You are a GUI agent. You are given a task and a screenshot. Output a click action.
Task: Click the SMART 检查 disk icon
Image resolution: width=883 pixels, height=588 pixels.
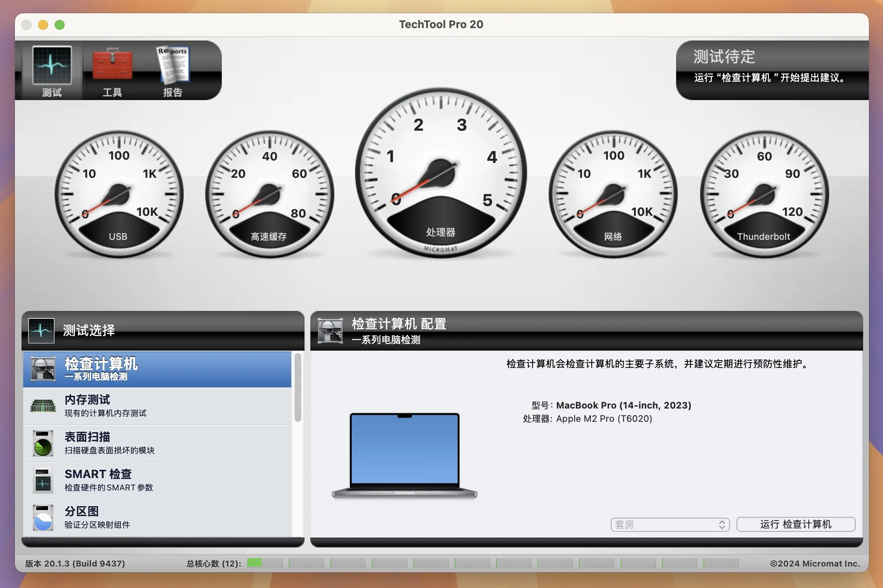pos(43,480)
